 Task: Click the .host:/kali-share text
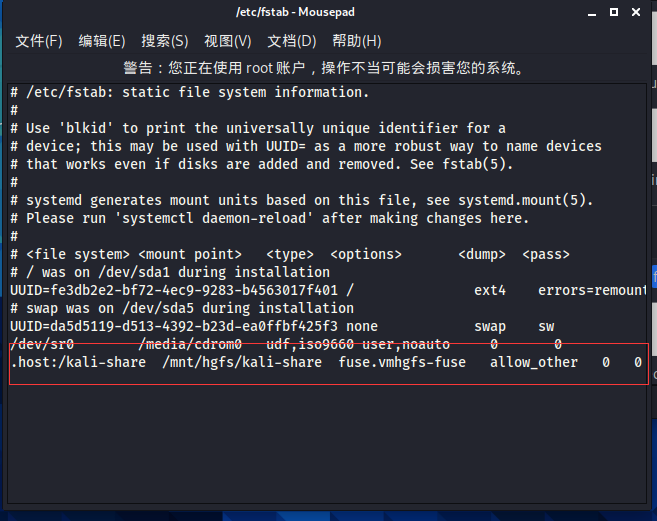coord(76,362)
